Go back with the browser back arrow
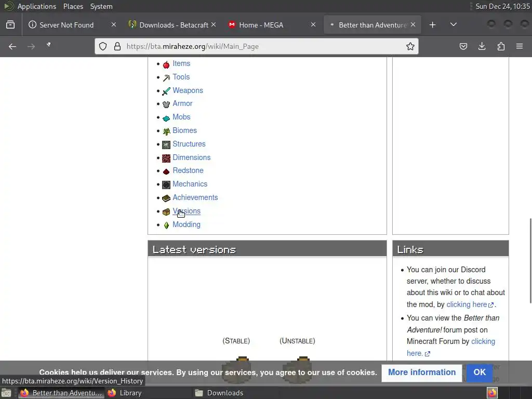 click(x=12, y=46)
